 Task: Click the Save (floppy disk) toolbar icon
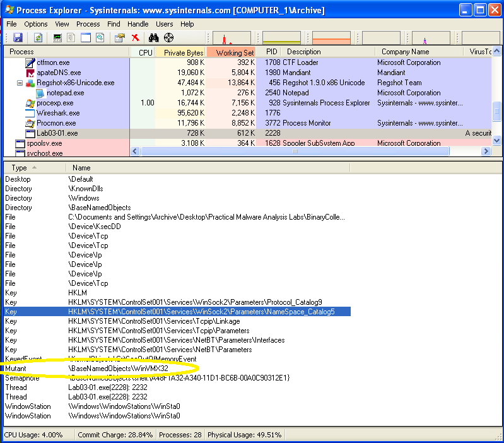pyautogui.click(x=18, y=38)
